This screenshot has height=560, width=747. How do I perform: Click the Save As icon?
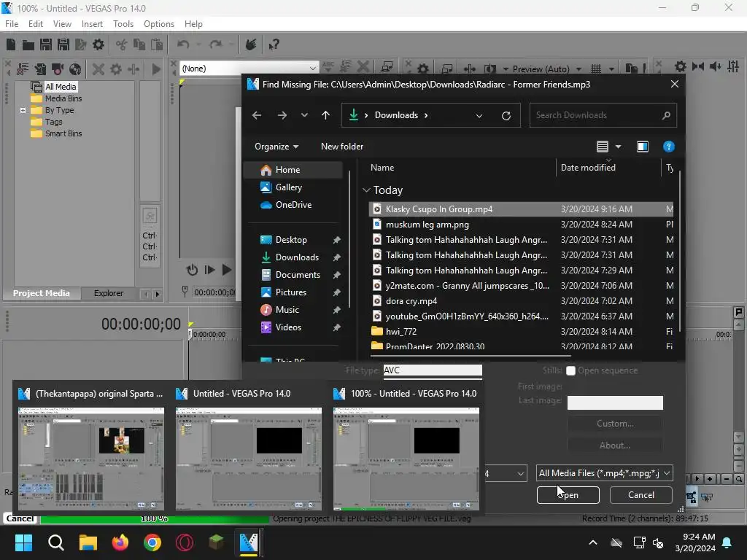point(63,44)
